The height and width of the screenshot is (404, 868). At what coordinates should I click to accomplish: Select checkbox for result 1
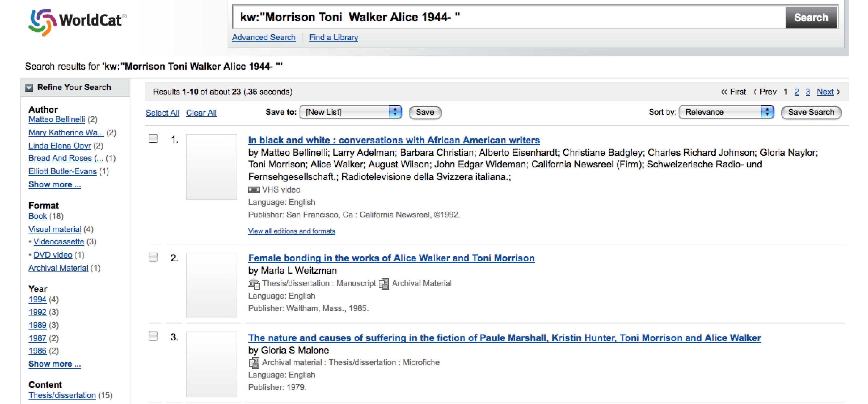(x=153, y=138)
